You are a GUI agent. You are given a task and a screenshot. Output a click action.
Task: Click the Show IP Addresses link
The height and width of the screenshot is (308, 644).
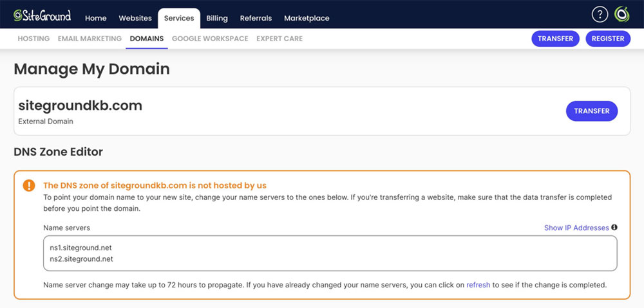(x=576, y=228)
